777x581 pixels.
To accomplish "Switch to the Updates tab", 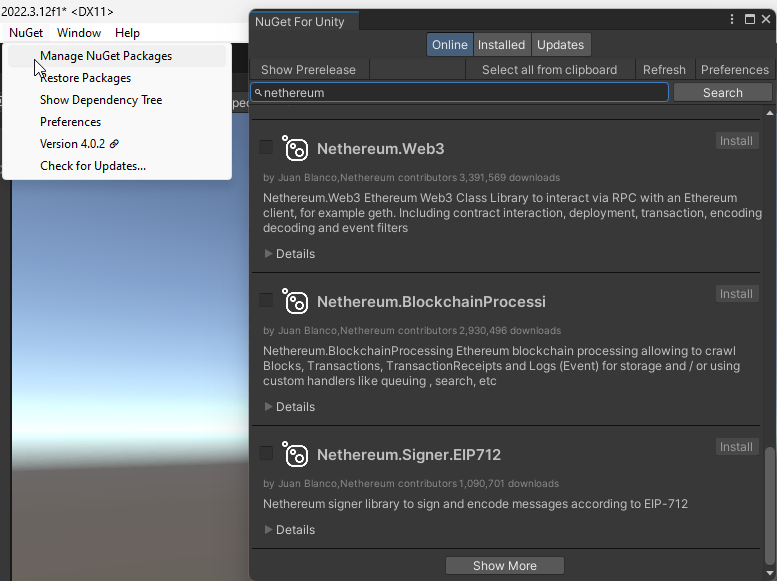I will pyautogui.click(x=560, y=45).
